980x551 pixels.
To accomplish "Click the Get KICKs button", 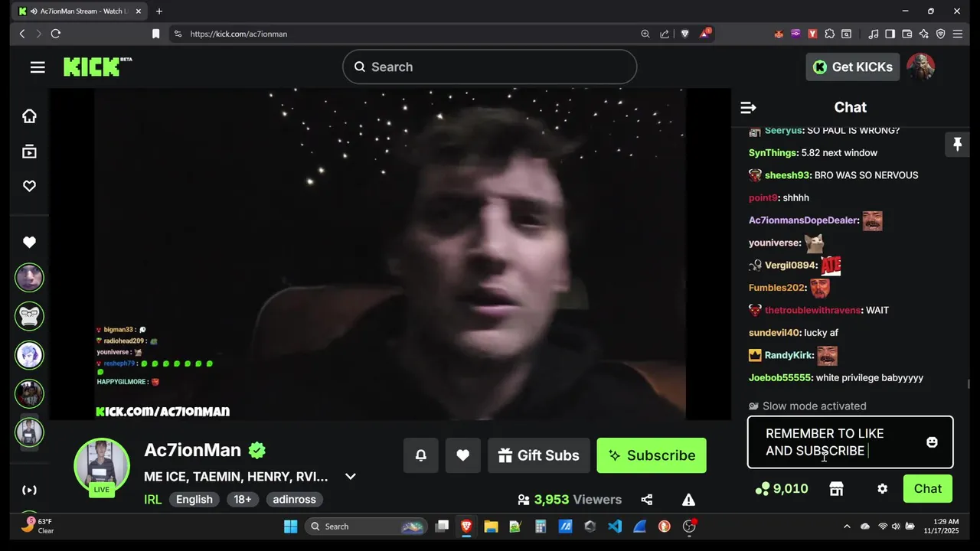I will pyautogui.click(x=852, y=67).
